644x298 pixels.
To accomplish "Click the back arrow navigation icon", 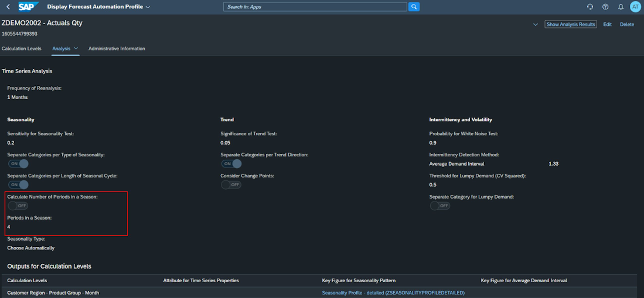I will coord(8,7).
